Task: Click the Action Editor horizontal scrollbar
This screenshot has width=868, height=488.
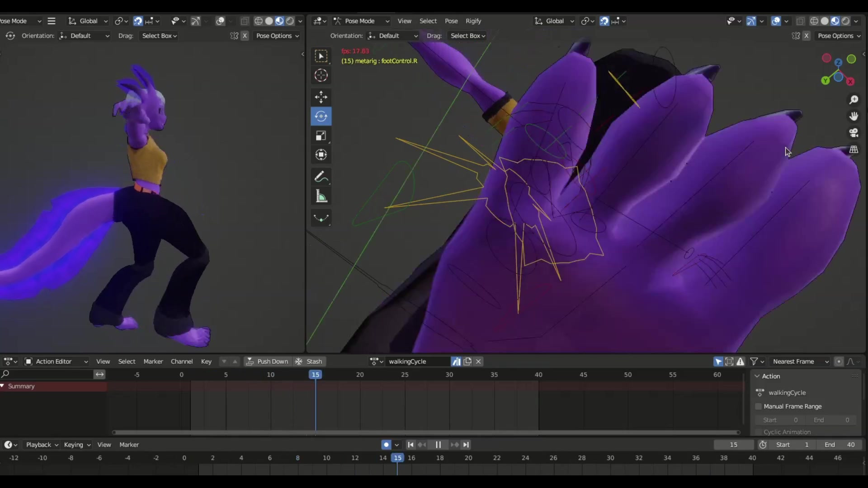Action: click(x=426, y=432)
